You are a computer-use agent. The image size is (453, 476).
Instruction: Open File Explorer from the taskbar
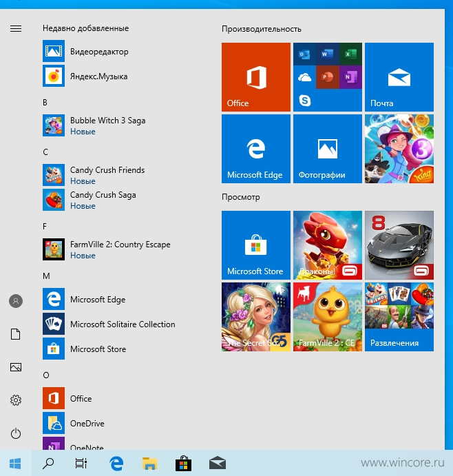[150, 464]
